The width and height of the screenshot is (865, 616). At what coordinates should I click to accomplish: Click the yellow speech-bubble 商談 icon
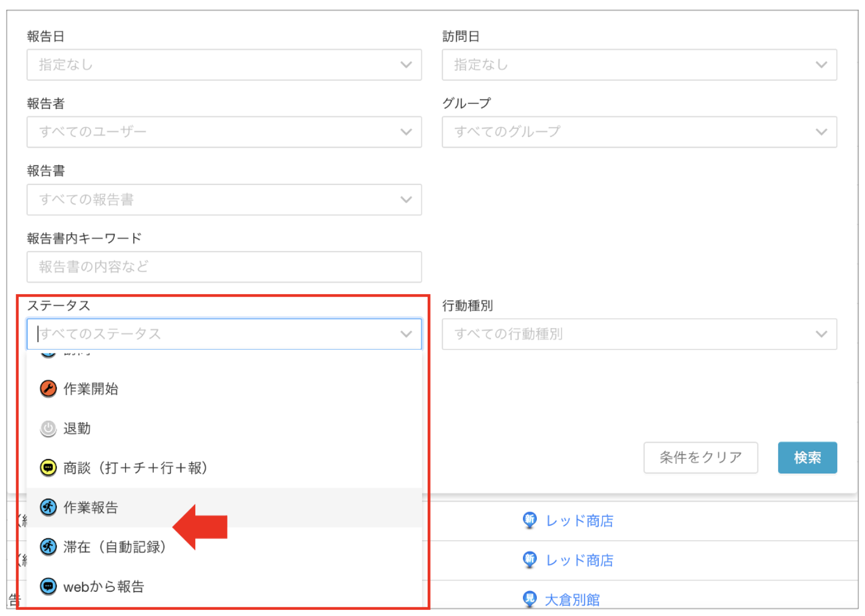click(49, 468)
